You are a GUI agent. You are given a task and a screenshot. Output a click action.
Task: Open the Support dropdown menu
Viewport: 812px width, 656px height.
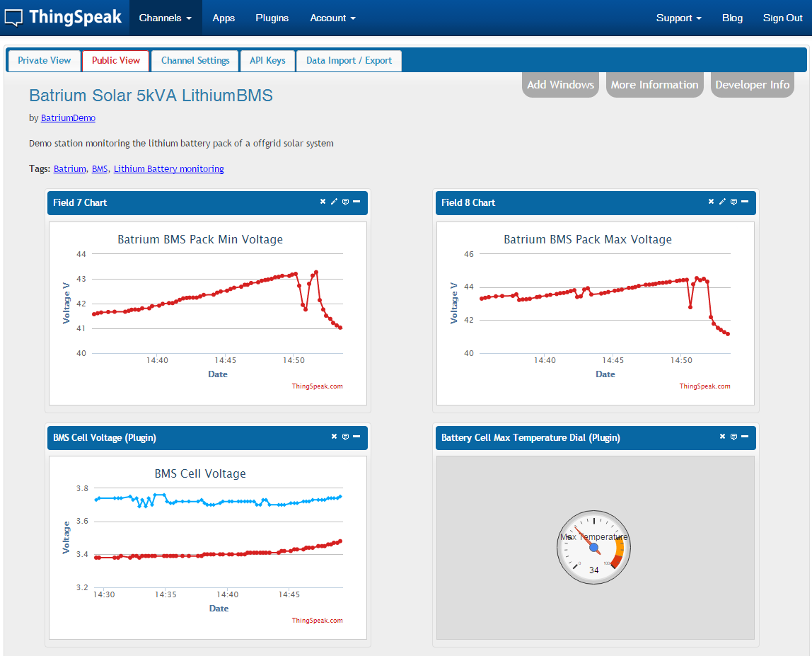tap(678, 18)
